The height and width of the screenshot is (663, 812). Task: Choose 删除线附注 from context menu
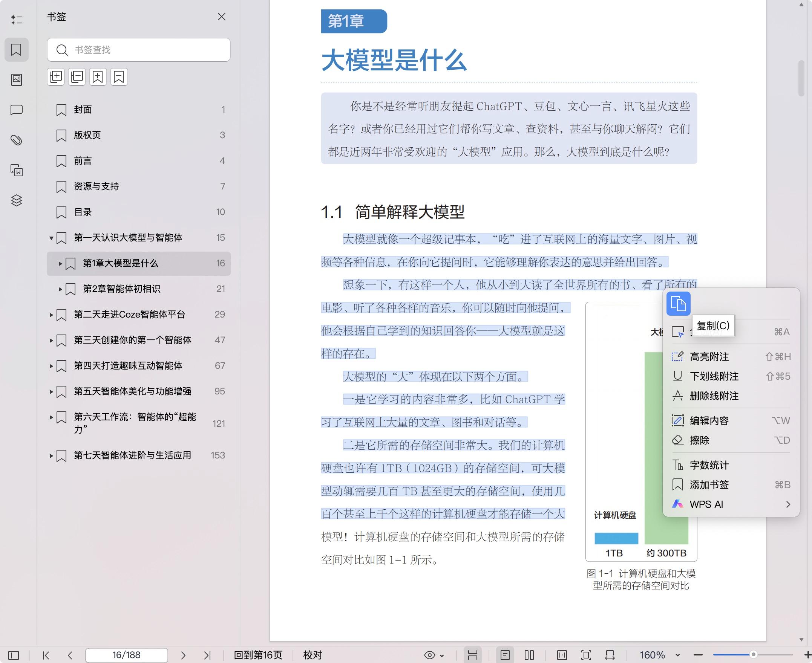[x=731, y=396]
